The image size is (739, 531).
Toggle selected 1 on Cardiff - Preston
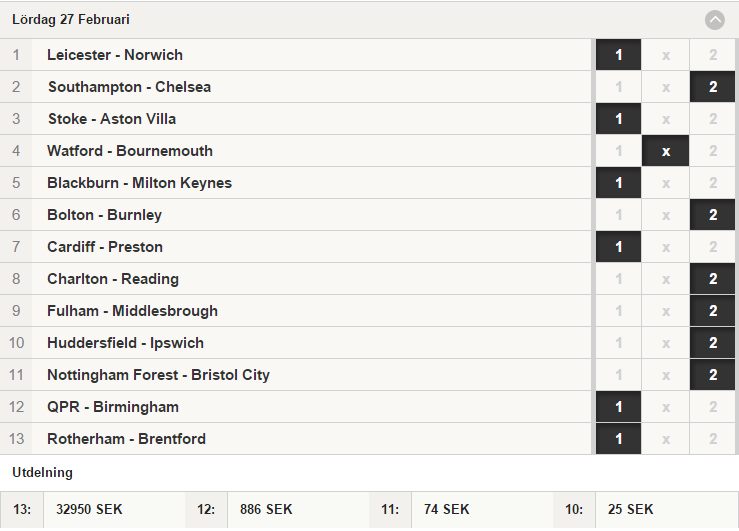click(x=618, y=247)
